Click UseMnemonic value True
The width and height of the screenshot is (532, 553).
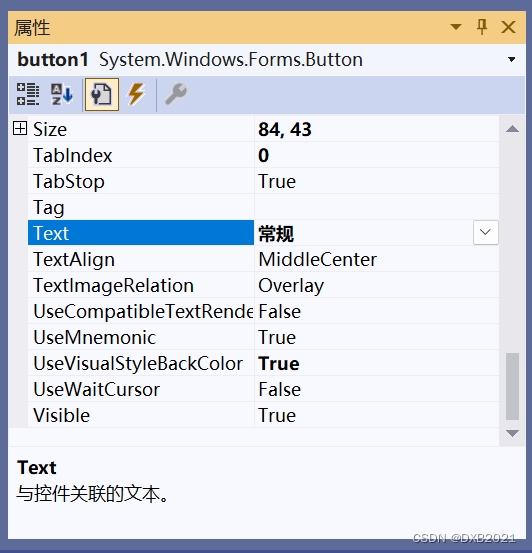point(277,338)
